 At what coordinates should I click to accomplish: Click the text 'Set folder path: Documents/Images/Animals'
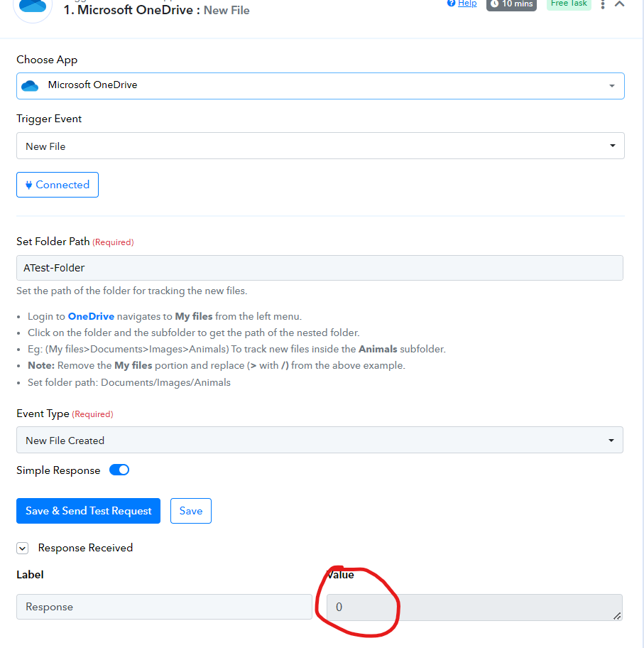(129, 382)
